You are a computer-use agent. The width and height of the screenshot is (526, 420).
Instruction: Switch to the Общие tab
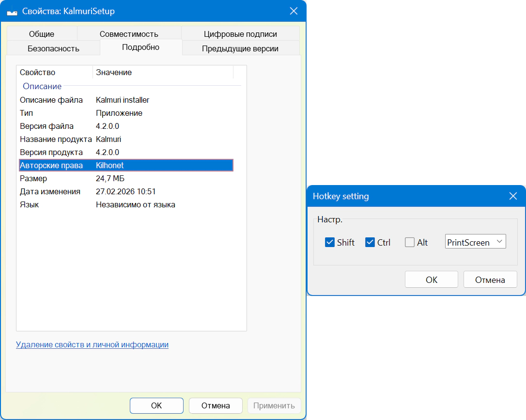pos(42,34)
